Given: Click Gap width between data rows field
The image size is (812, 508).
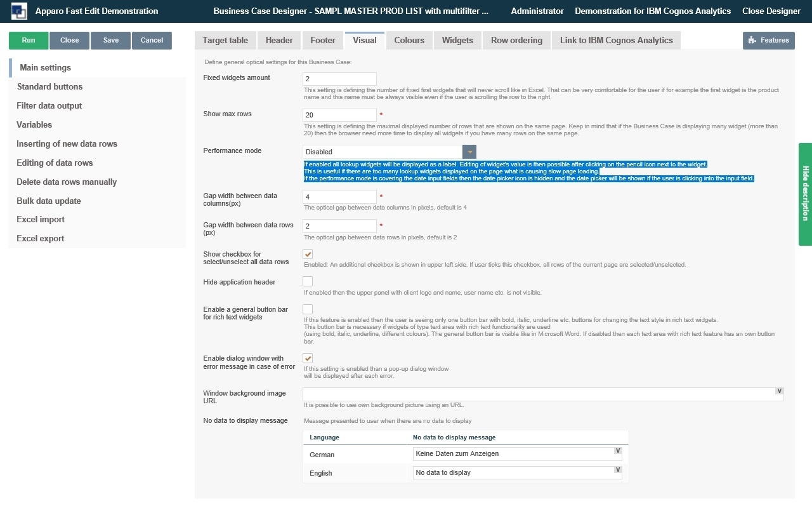Looking at the screenshot, I should 340,226.
